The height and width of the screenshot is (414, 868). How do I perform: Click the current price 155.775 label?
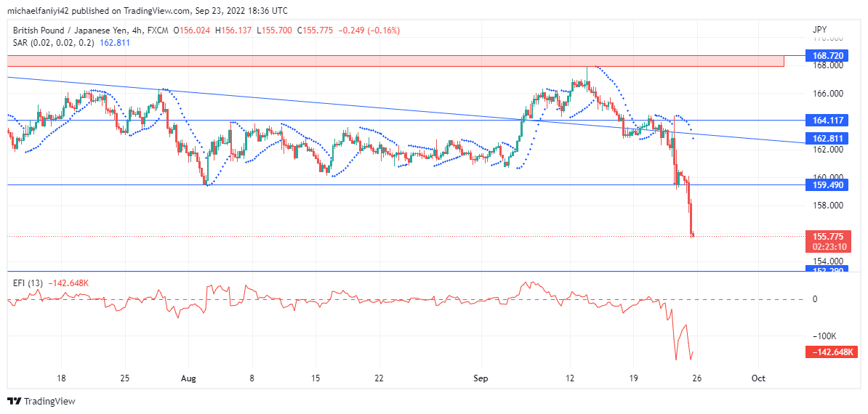coord(828,236)
